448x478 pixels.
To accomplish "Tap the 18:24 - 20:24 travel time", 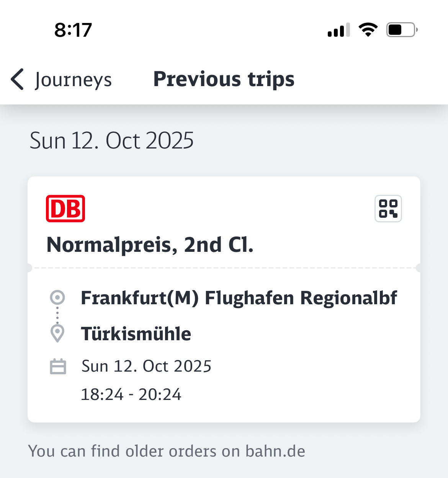I will (131, 394).
